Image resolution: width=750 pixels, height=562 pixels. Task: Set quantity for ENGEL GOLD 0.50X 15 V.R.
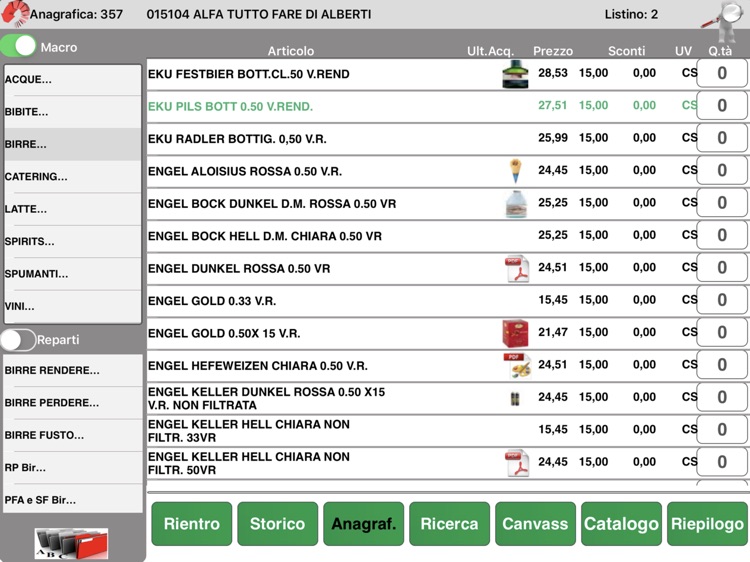(x=722, y=332)
